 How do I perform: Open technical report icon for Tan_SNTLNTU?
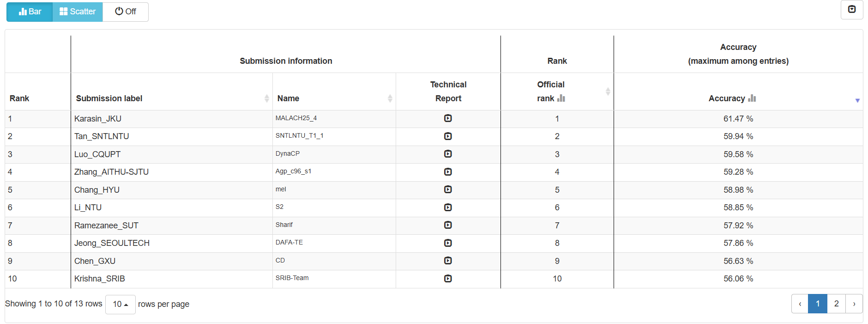[x=448, y=136]
